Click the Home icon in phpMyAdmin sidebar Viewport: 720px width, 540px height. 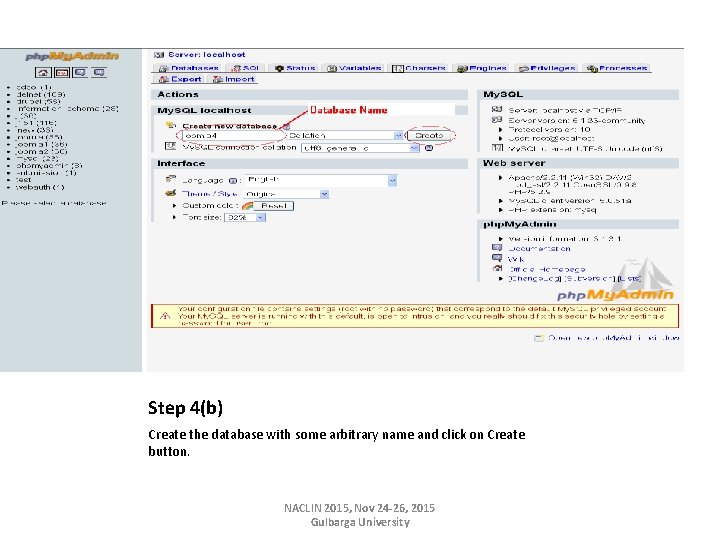click(x=43, y=72)
